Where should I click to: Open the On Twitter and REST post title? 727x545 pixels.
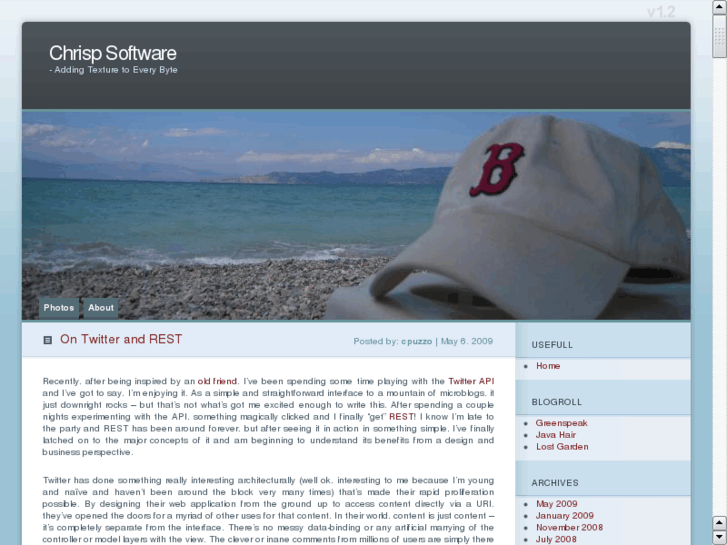(121, 339)
